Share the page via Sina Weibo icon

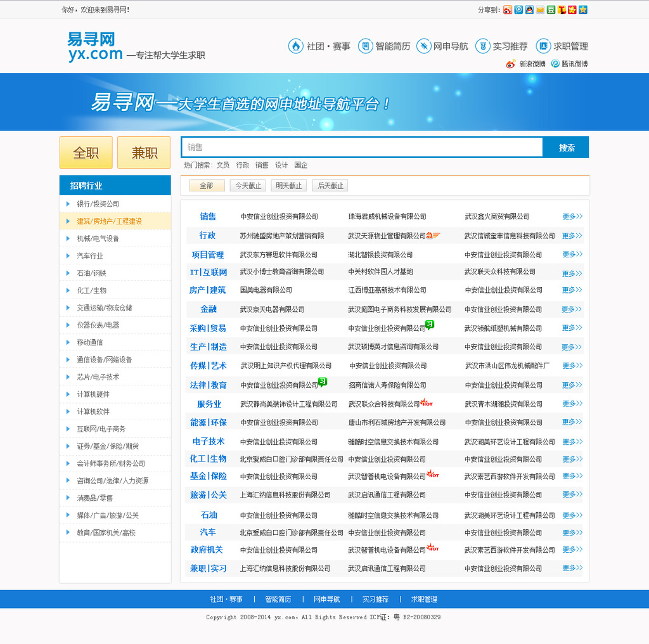[x=507, y=10]
